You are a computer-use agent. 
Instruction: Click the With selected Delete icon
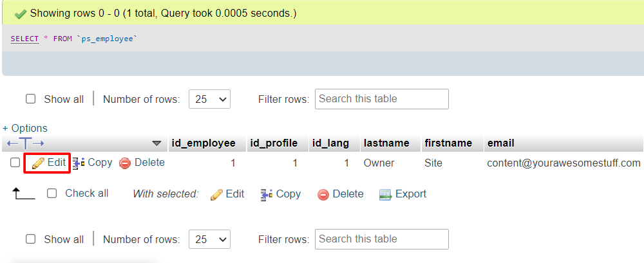pyautogui.click(x=323, y=194)
